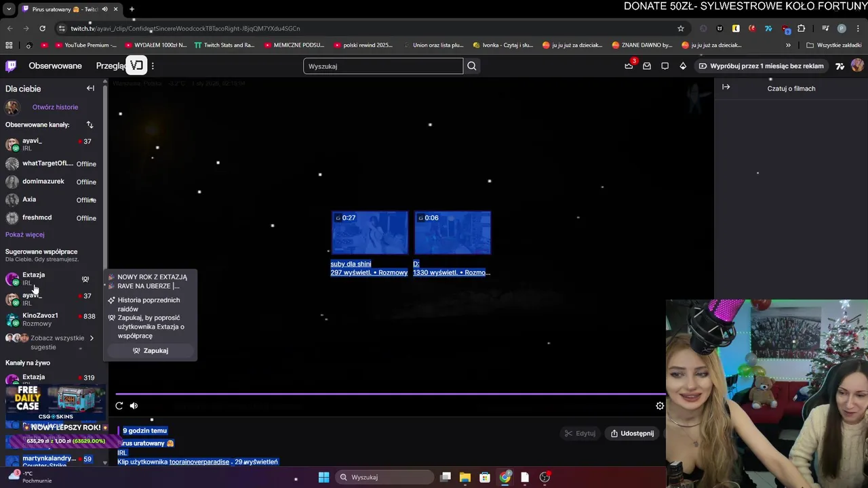
Task: Open the Bits diamond icon
Action: (683, 66)
